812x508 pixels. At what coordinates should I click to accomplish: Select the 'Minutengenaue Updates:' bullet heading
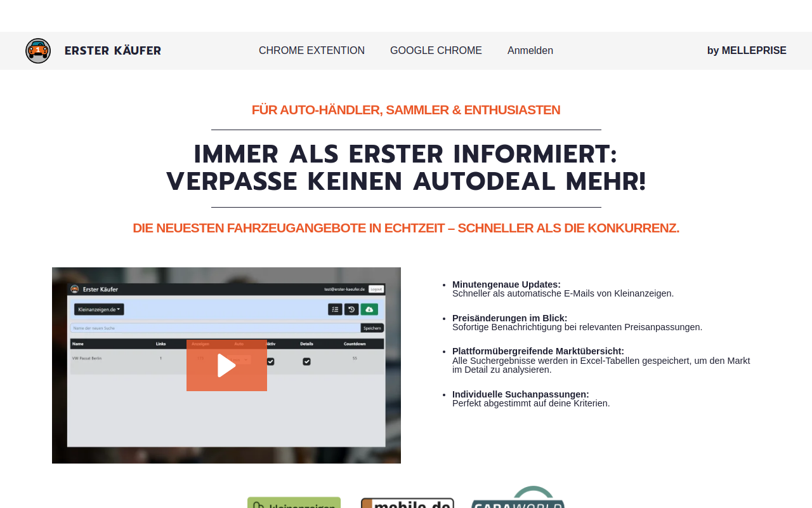coord(506,284)
